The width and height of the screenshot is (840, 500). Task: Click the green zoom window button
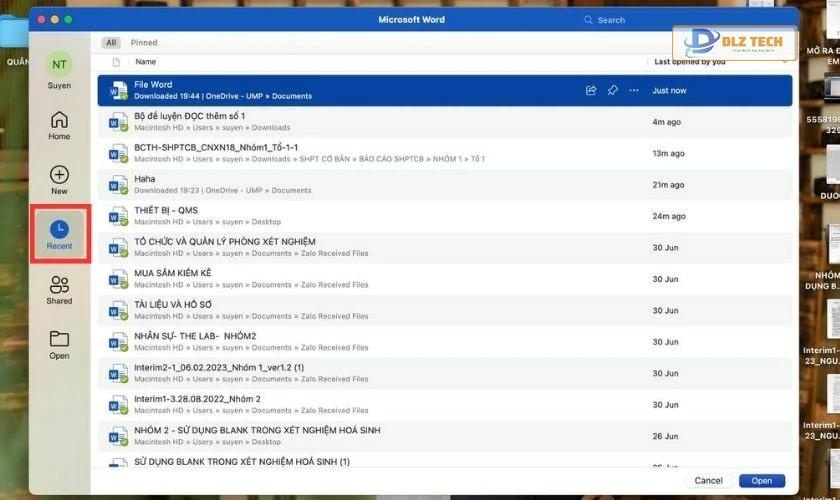[x=68, y=20]
